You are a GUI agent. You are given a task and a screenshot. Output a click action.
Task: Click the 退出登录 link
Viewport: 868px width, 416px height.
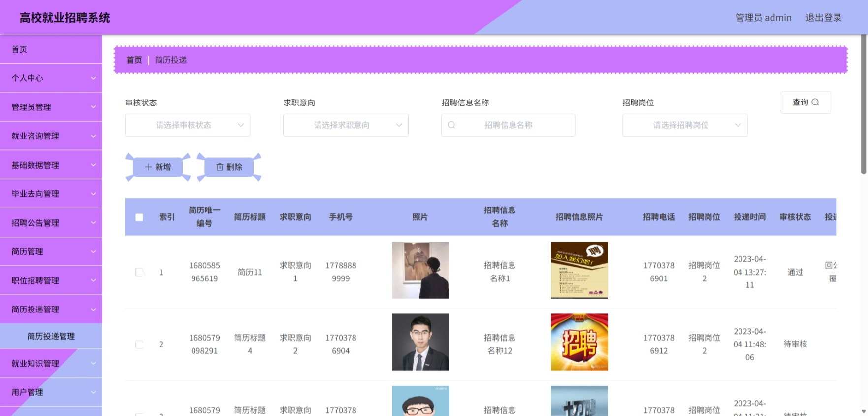pos(823,18)
